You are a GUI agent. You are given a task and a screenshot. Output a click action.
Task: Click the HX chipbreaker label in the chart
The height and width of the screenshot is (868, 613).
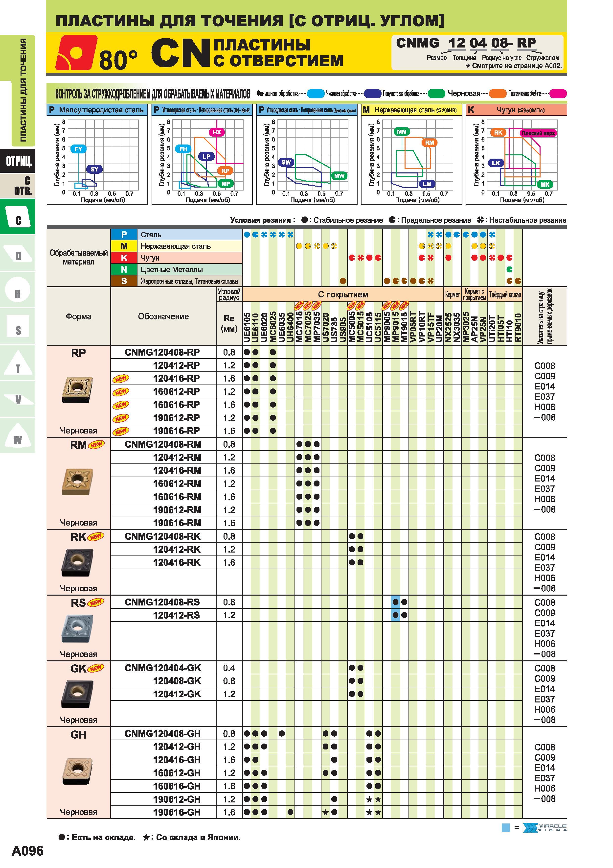click(x=217, y=132)
